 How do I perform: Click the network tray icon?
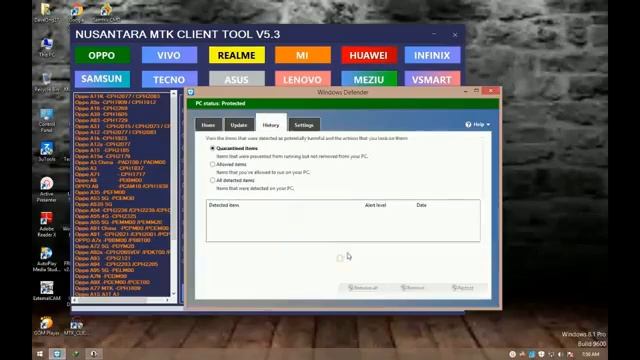pos(551,354)
